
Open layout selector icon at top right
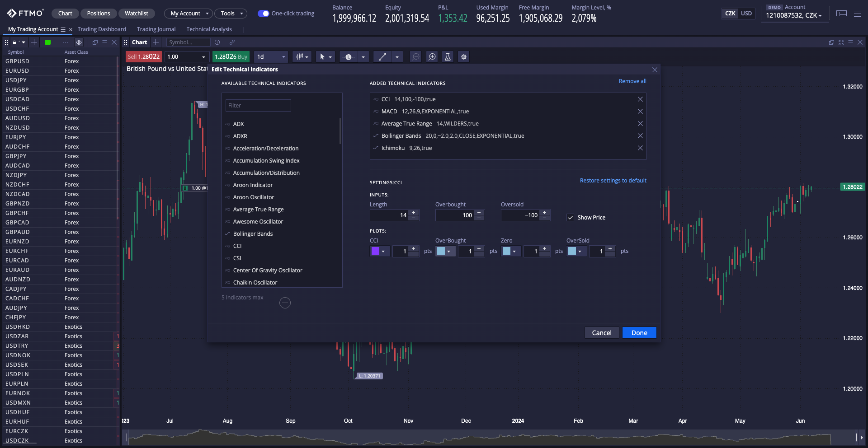(x=841, y=14)
